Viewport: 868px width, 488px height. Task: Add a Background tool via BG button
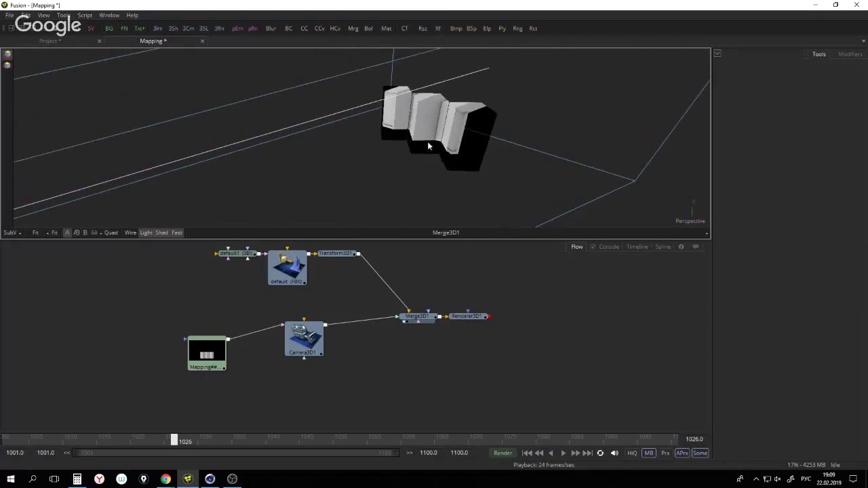108,28
